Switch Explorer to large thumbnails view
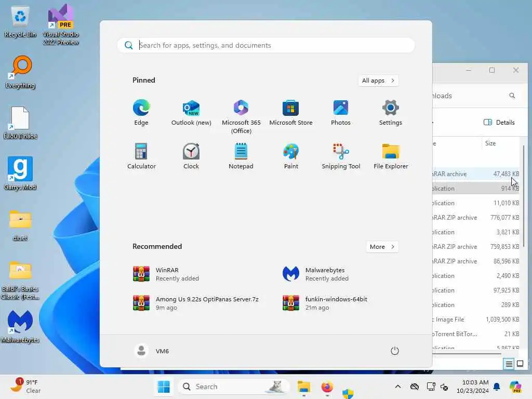 (520, 364)
